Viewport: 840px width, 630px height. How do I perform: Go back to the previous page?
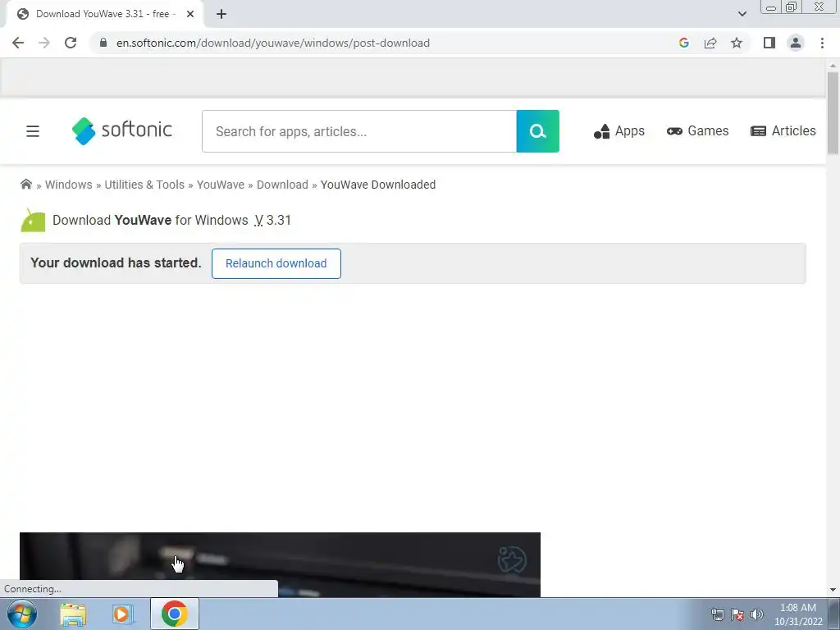click(18, 43)
